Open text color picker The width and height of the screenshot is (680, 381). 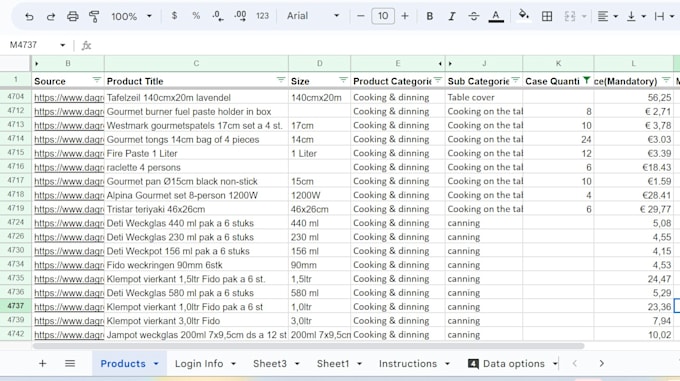tap(496, 16)
